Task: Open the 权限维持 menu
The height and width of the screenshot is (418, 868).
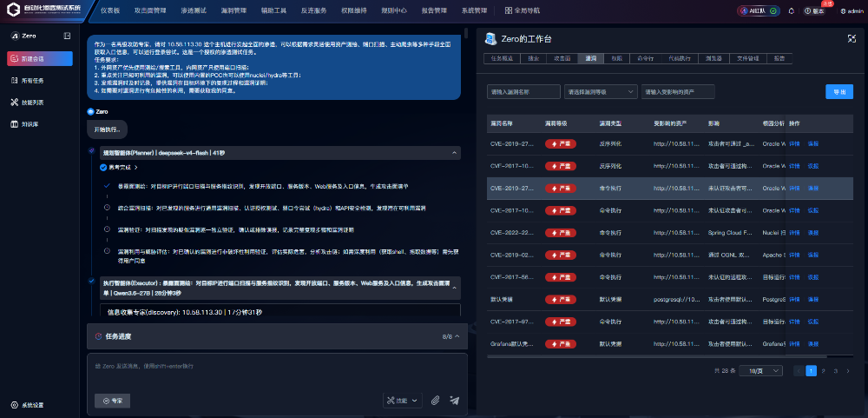Action: (x=354, y=10)
